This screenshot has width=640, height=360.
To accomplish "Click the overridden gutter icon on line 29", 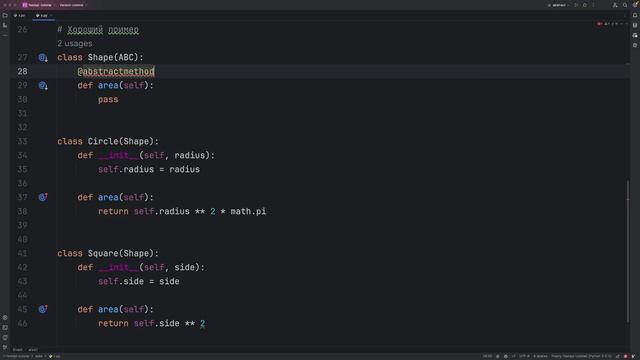I will point(43,85).
